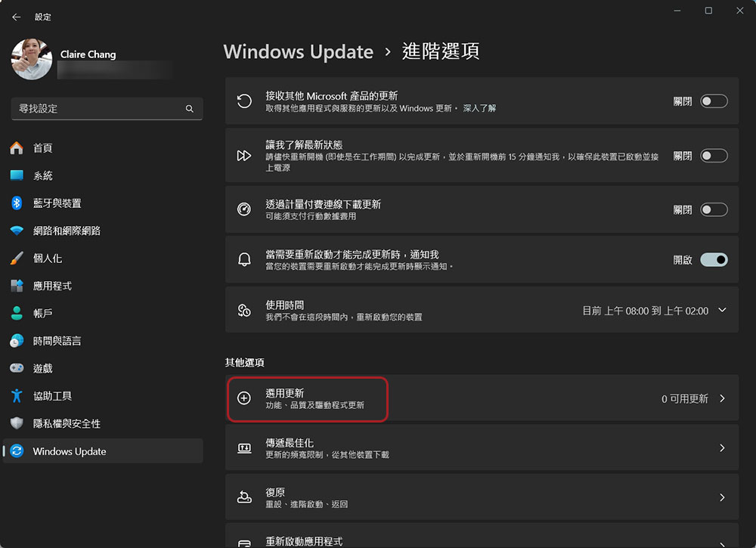Click the search magnifier icon in 尋找設定
Image resolution: width=756 pixels, height=548 pixels.
pos(190,109)
